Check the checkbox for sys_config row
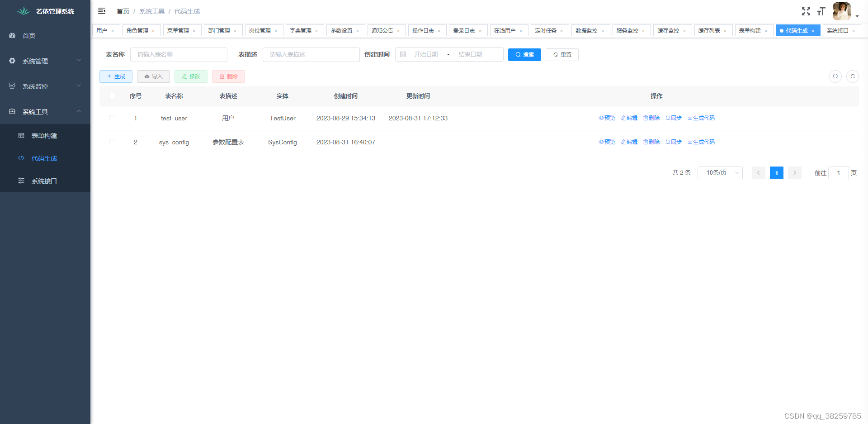The height and width of the screenshot is (424, 868). 112,142
